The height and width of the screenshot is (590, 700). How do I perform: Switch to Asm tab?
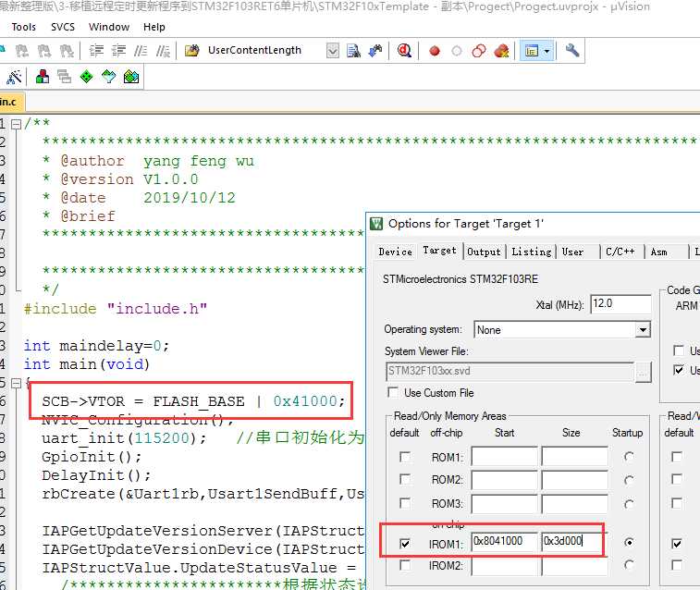(659, 252)
